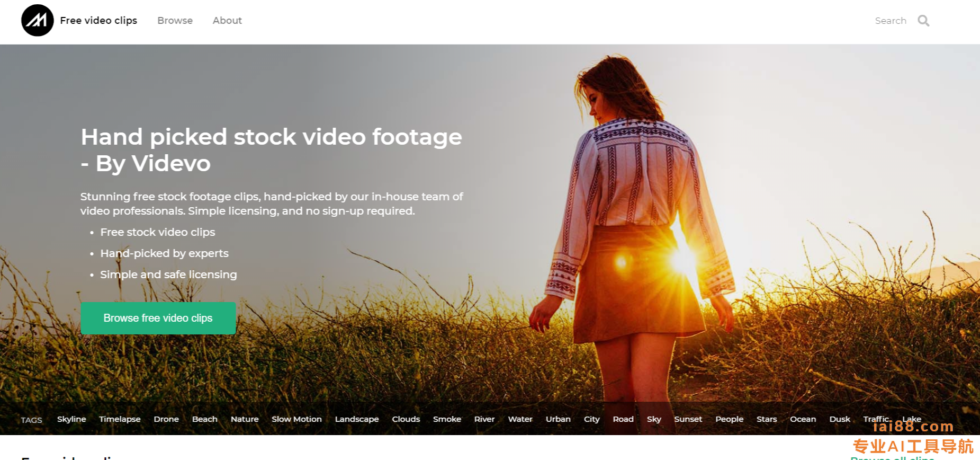
Task: Select the Water tag
Action: point(520,419)
